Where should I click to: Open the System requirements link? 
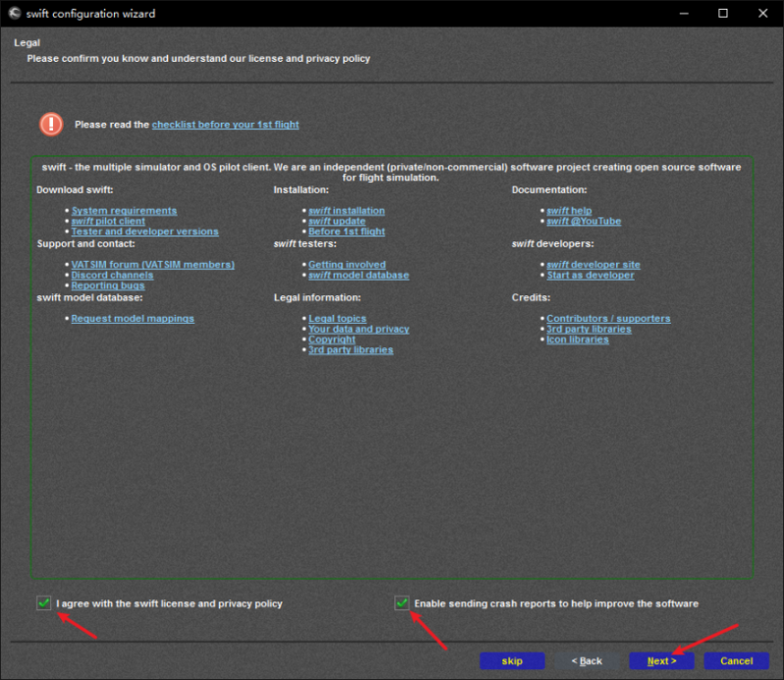124,211
